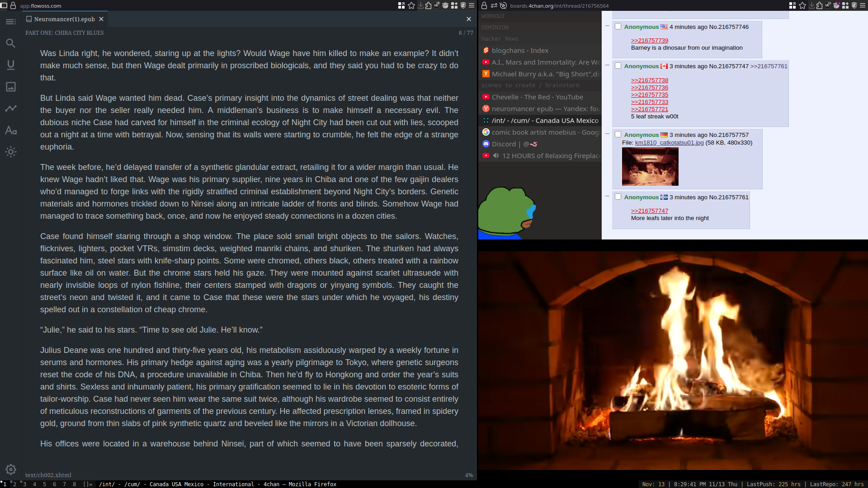Viewport: 868px width, 488px height.
Task: Collapse post No.216757757 using its minus toggle
Action: click(607, 134)
